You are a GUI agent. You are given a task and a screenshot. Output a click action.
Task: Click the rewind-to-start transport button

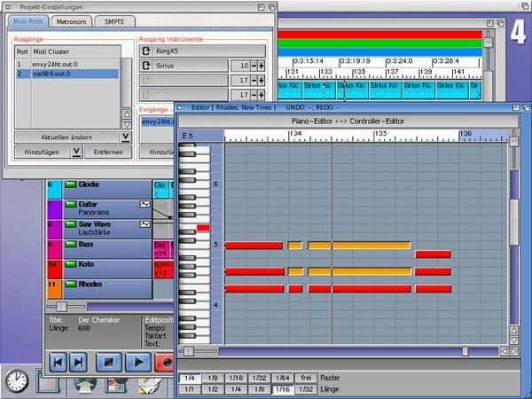(x=57, y=362)
